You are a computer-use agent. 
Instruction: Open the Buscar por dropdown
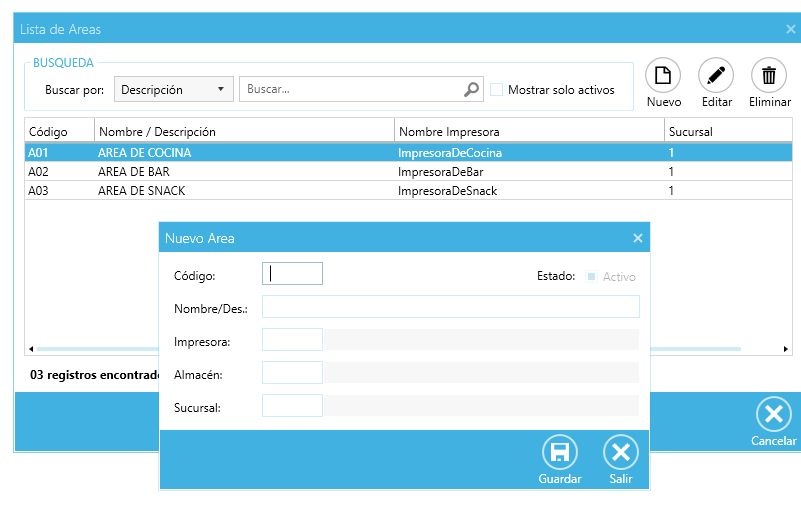click(x=174, y=90)
